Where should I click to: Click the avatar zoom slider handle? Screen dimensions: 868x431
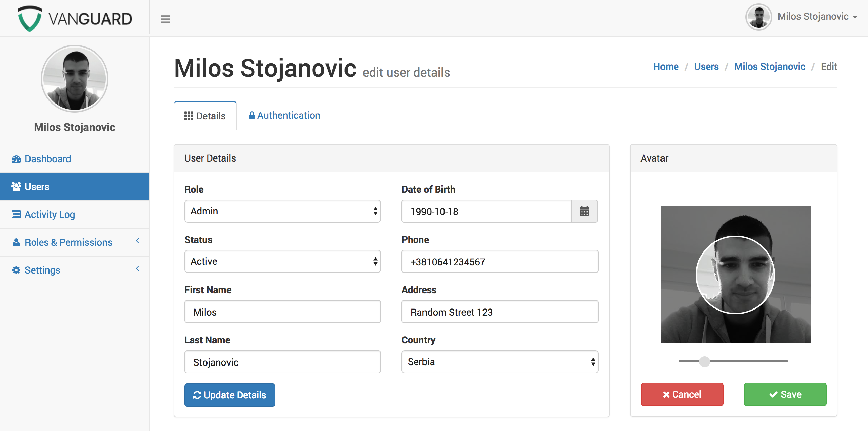pyautogui.click(x=705, y=361)
